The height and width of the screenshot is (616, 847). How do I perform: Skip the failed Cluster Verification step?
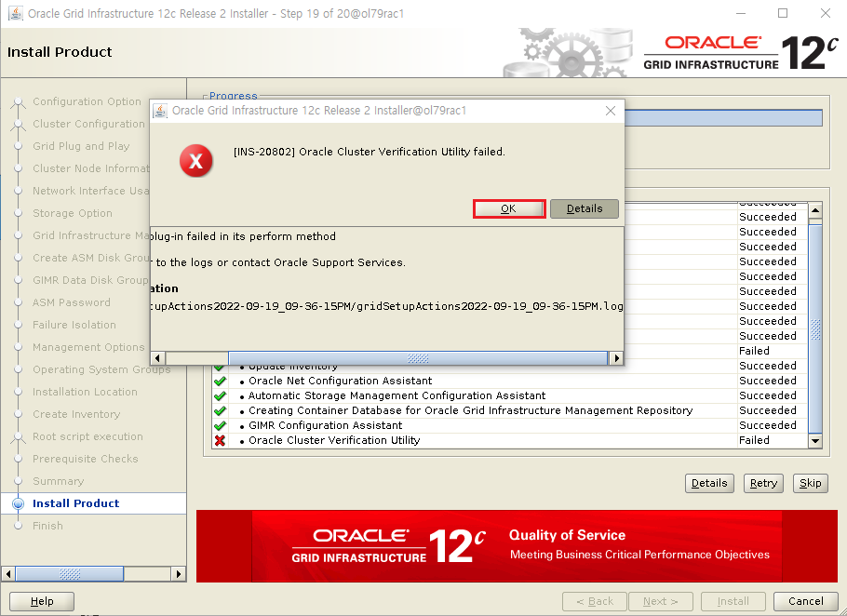click(x=811, y=483)
